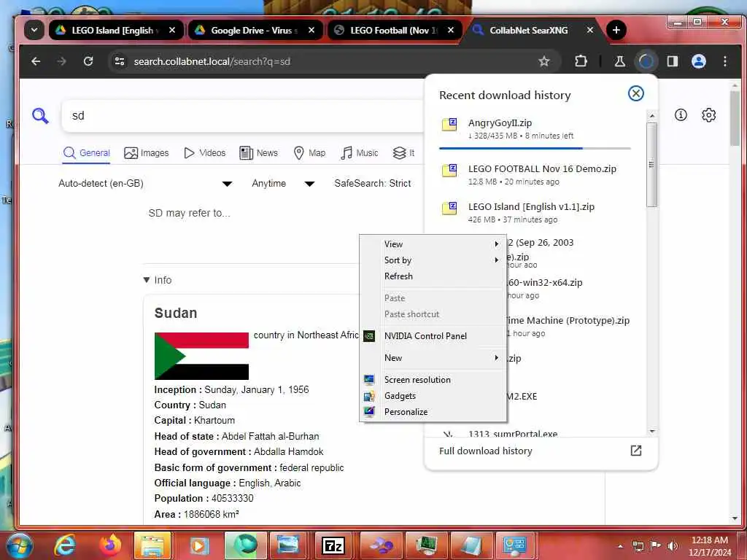Click the browser forward arrow
The image size is (747, 560).
coord(61,61)
